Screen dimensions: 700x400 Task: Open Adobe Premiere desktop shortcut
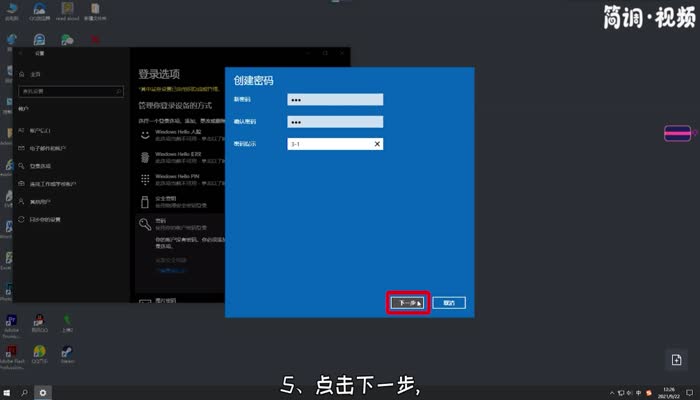coord(12,325)
